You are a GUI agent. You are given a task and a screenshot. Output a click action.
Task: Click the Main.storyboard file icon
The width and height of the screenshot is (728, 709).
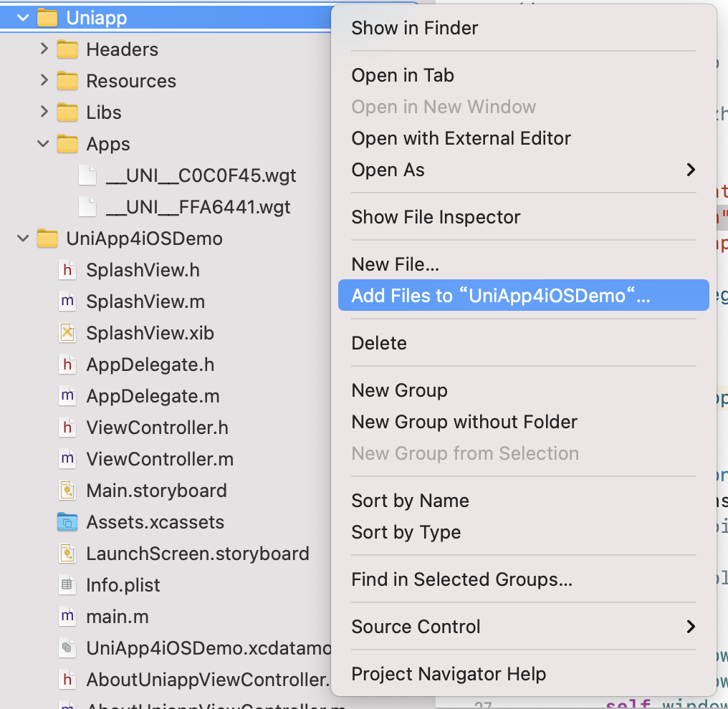tap(67, 491)
